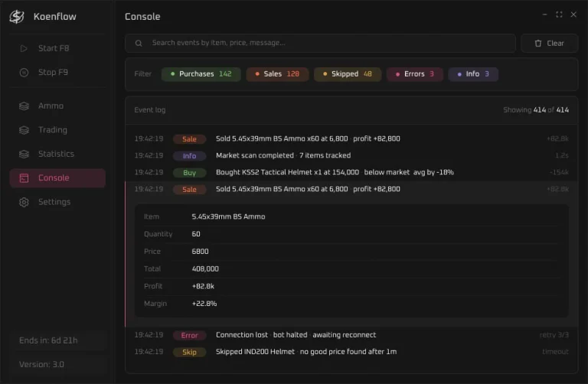Click the retry 3/3 text
The width and height of the screenshot is (588, 384).
coord(554,335)
